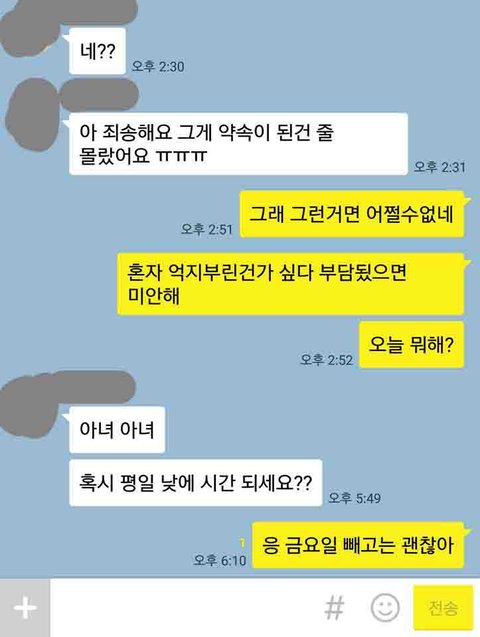Tap the 혹시 평일 낮에 시간 되세요?? bubble
The width and height of the screenshot is (480, 637).
tap(196, 483)
